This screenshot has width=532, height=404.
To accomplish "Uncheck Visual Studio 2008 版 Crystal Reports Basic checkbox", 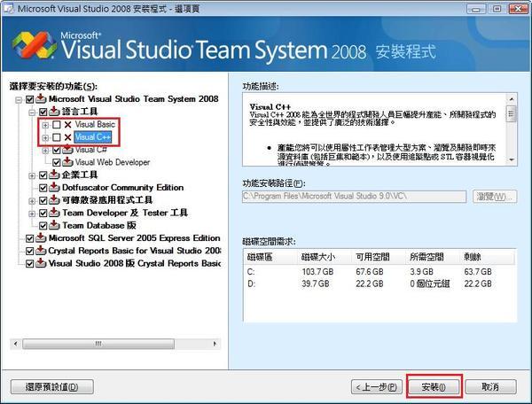I will click(30, 264).
